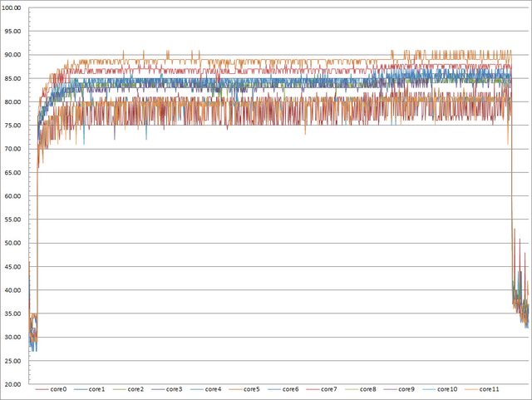
Task: Select core5 in the legend
Action: 252,389
